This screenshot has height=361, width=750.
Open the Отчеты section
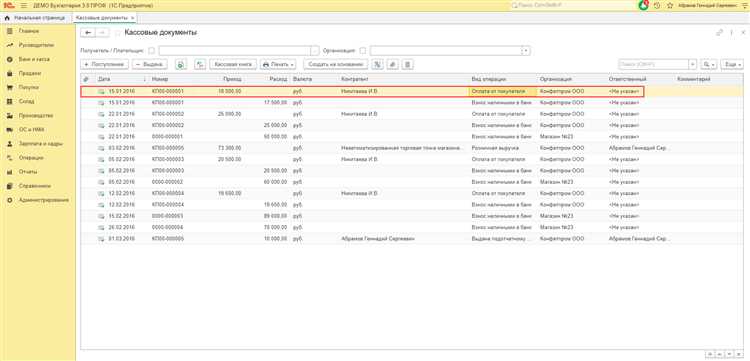(28, 172)
